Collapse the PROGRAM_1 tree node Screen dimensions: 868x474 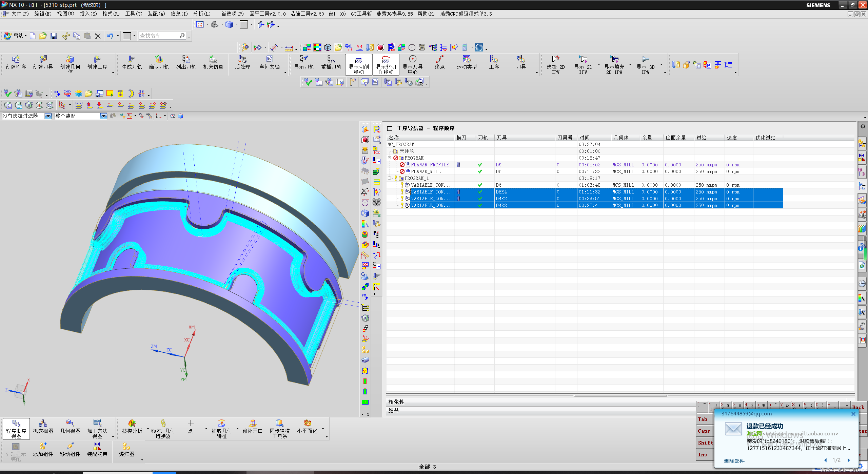pyautogui.click(x=390, y=178)
